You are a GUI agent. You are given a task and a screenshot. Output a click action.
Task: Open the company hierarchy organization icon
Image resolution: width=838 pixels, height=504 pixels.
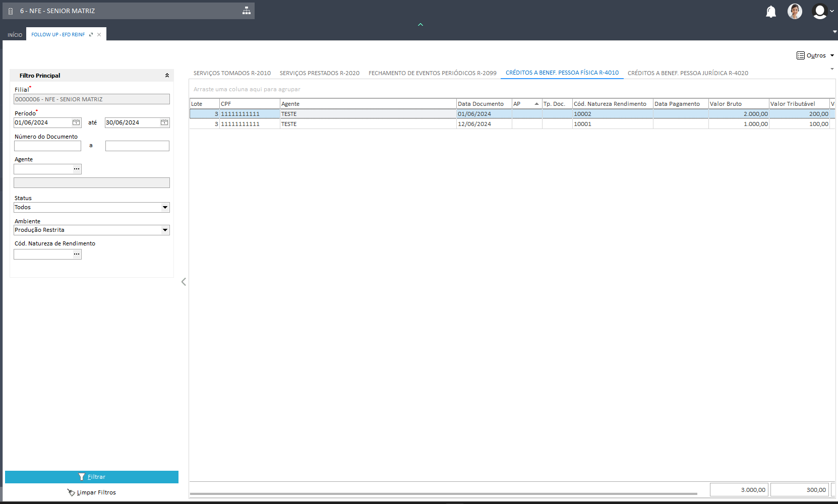[x=247, y=11]
